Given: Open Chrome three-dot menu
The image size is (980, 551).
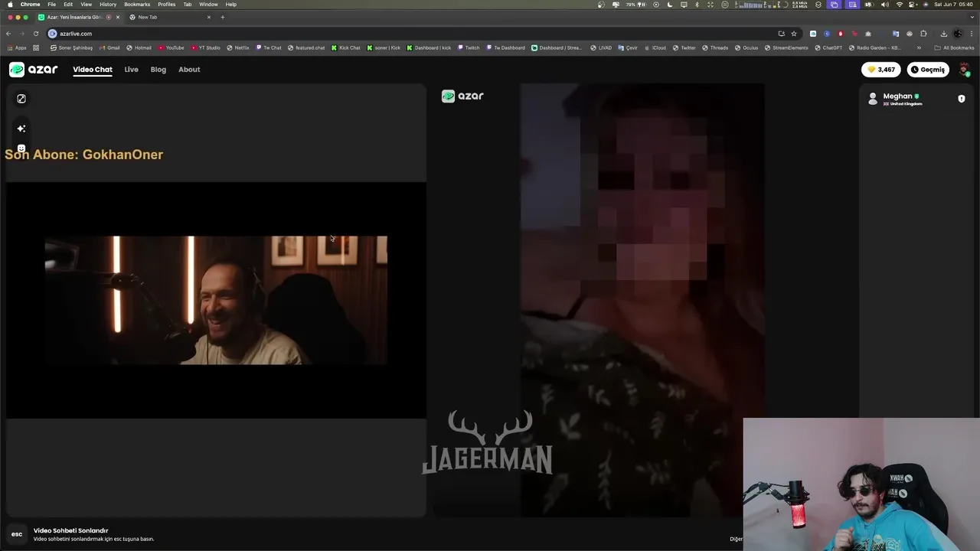Looking at the screenshot, I should (x=972, y=34).
